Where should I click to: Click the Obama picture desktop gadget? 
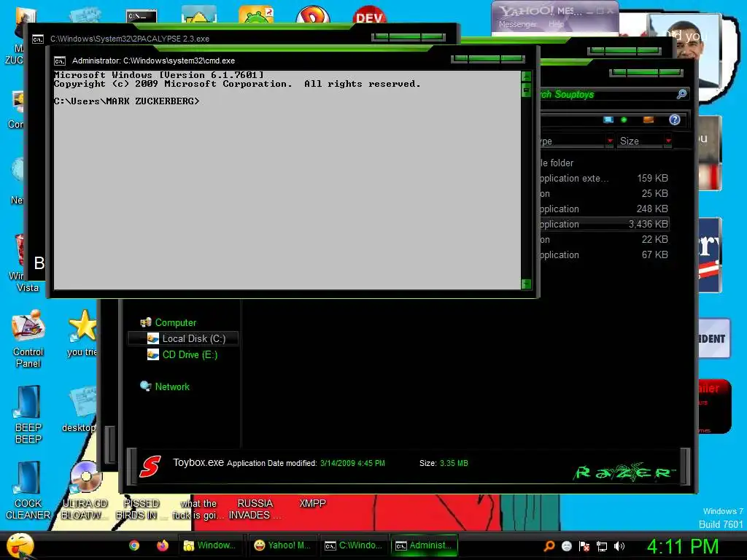click(684, 52)
